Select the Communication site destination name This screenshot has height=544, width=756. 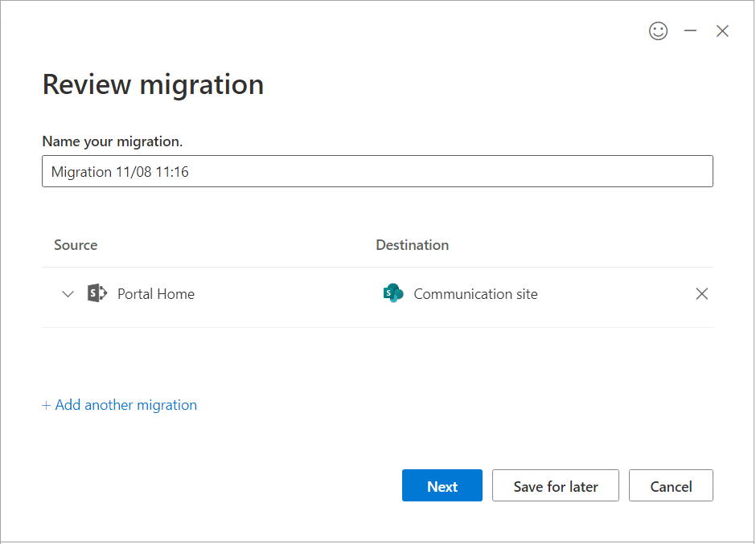coord(475,294)
